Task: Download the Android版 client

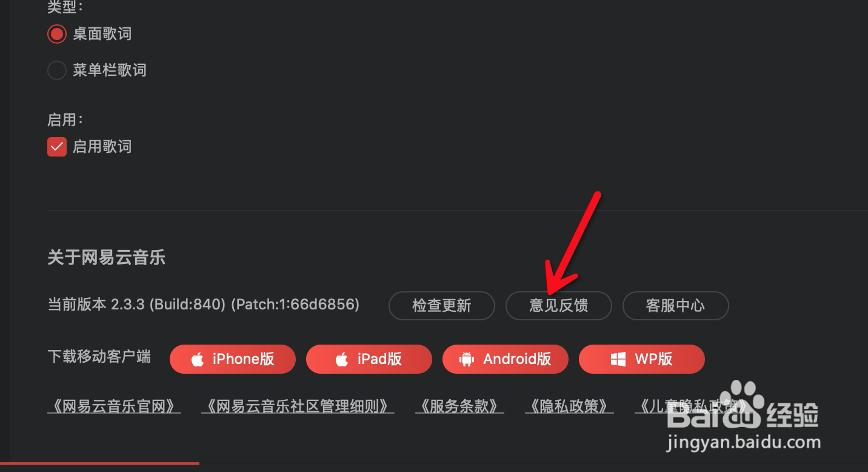Action: (506, 359)
